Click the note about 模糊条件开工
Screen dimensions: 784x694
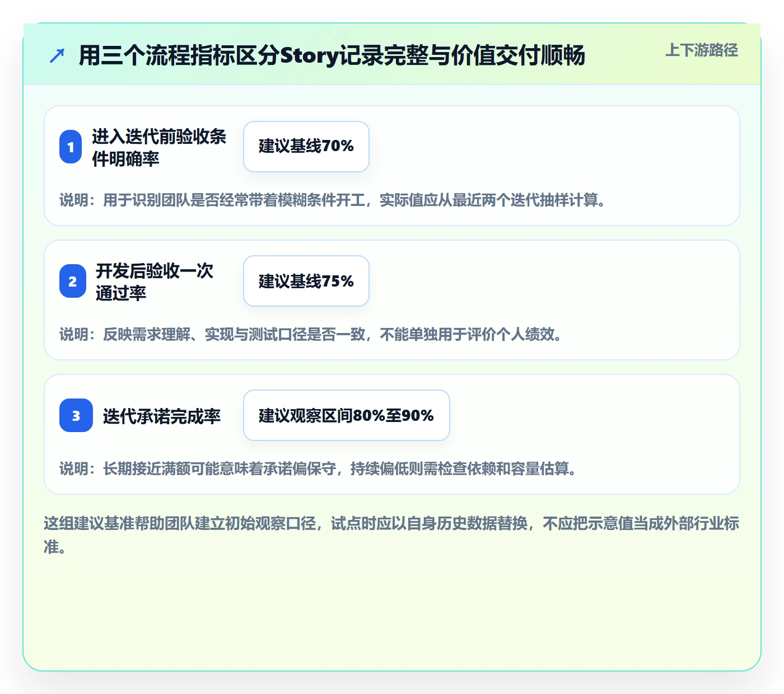333,200
